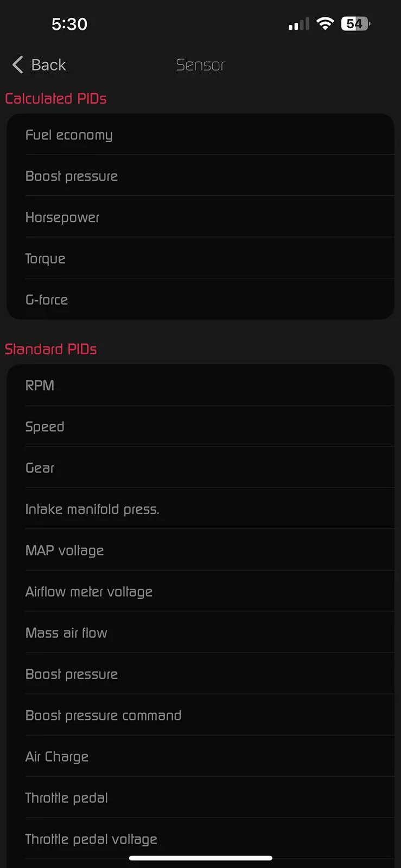
Task: Tap the battery level indicator
Action: coord(355,24)
